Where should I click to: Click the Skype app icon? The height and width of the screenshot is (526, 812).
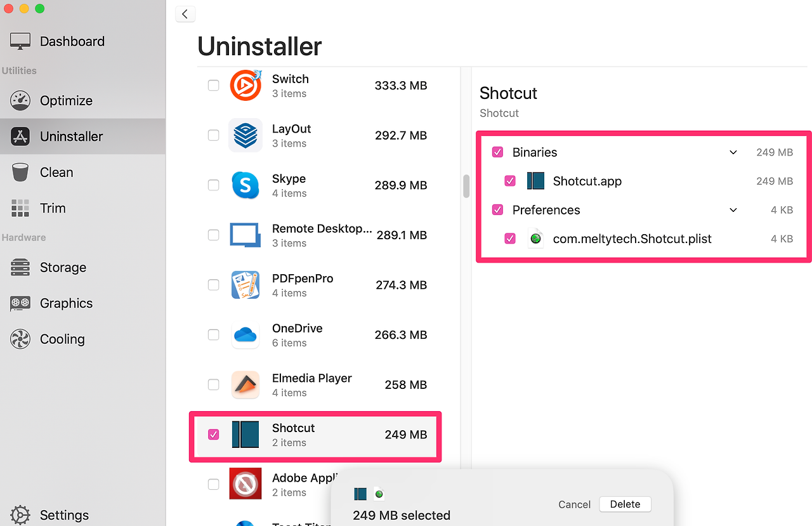246,185
